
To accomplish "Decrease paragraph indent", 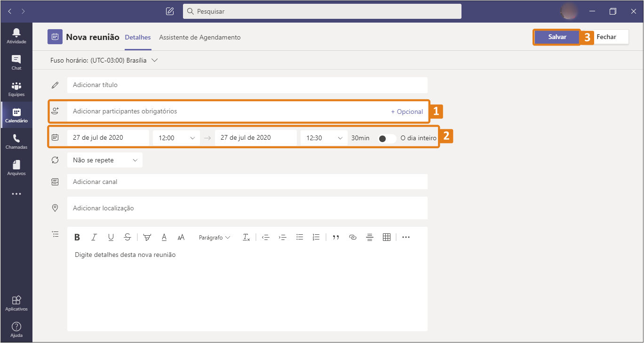I will pyautogui.click(x=266, y=238).
